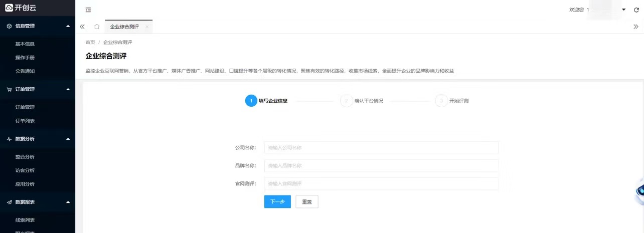Switch to the 企业综合测评 tab
The width and height of the screenshot is (644, 233).
tap(124, 27)
